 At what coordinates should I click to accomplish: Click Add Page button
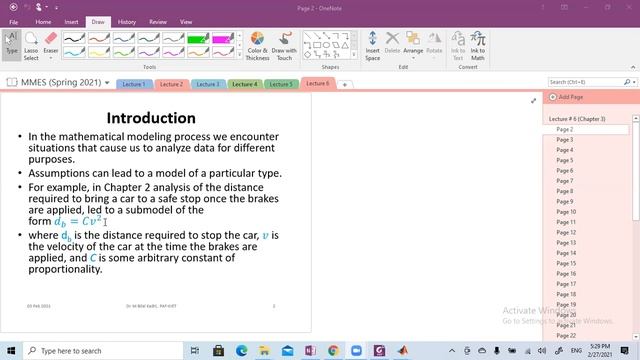pyautogui.click(x=566, y=97)
